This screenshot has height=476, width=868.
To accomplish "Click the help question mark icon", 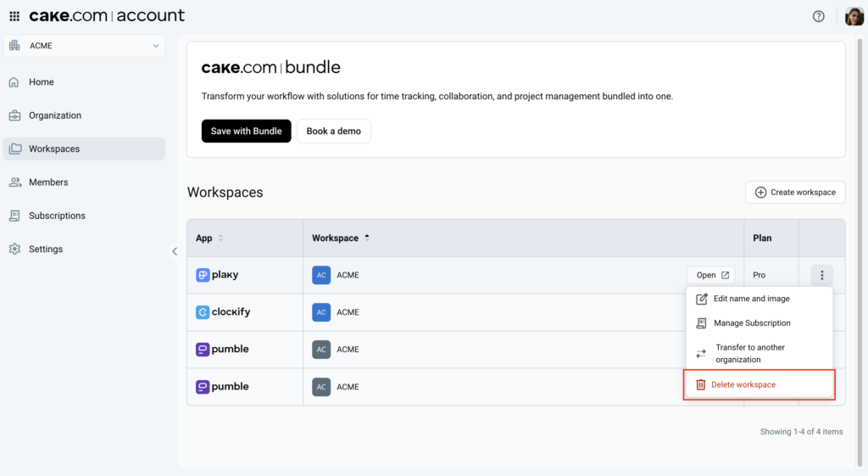I will coord(818,16).
